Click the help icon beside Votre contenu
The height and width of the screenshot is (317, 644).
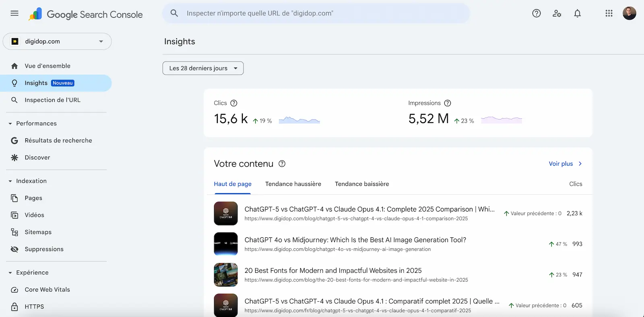click(x=282, y=164)
